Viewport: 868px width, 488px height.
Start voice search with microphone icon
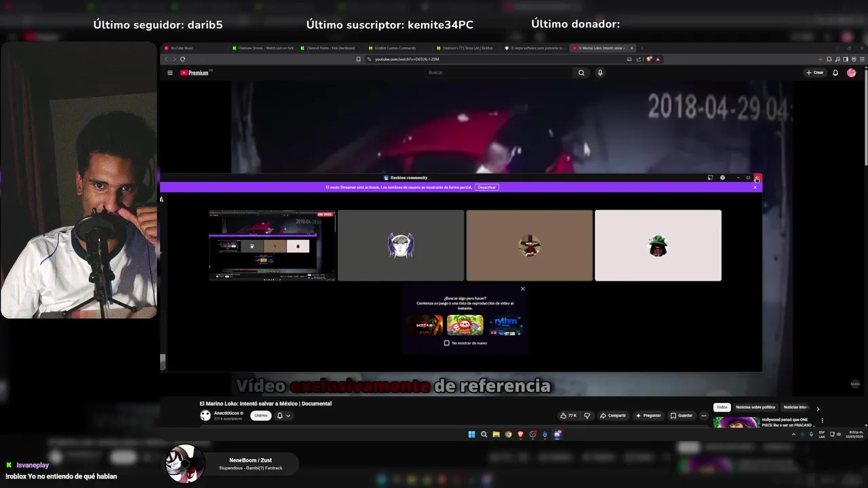[x=600, y=73]
